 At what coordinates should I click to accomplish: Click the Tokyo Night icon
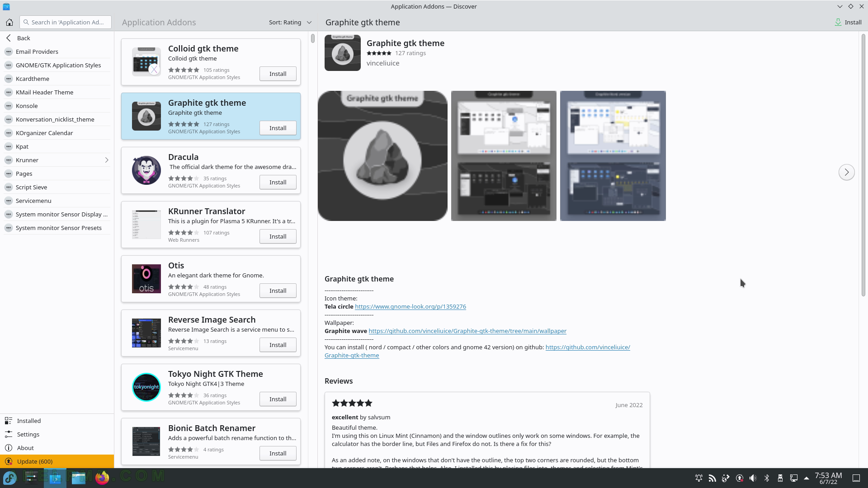(x=146, y=387)
